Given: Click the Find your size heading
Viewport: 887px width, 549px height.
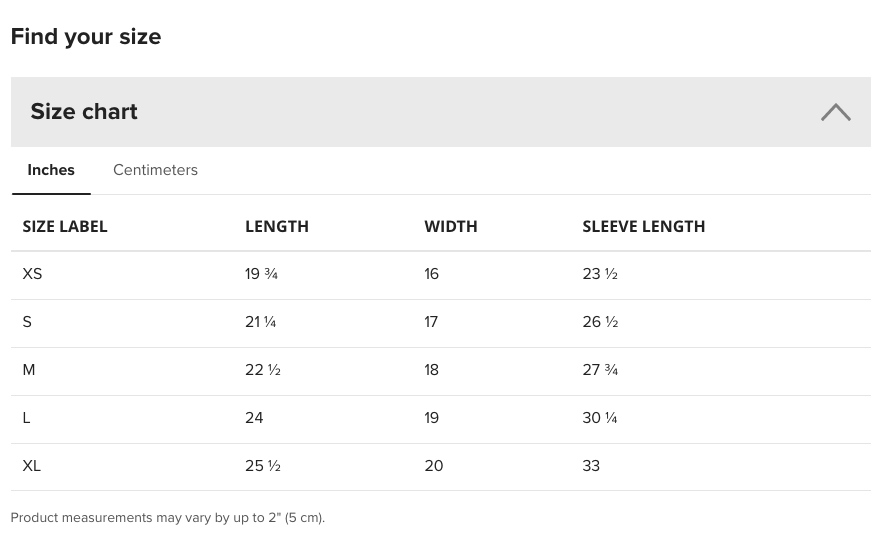Looking at the screenshot, I should click(86, 37).
